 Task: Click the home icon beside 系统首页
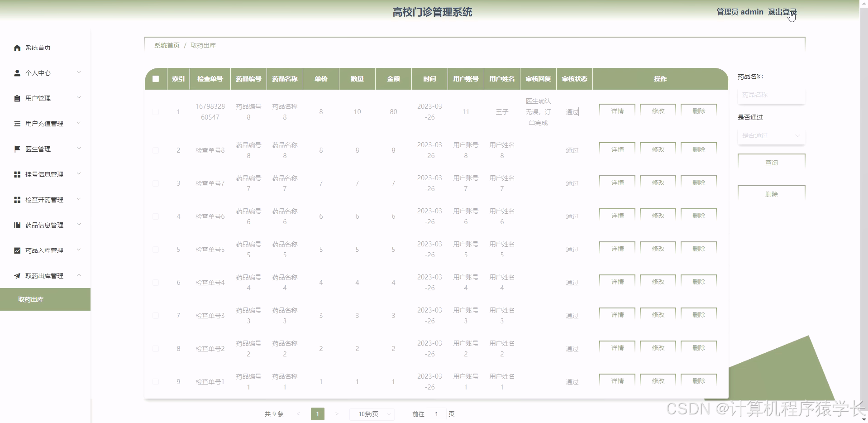(x=17, y=48)
